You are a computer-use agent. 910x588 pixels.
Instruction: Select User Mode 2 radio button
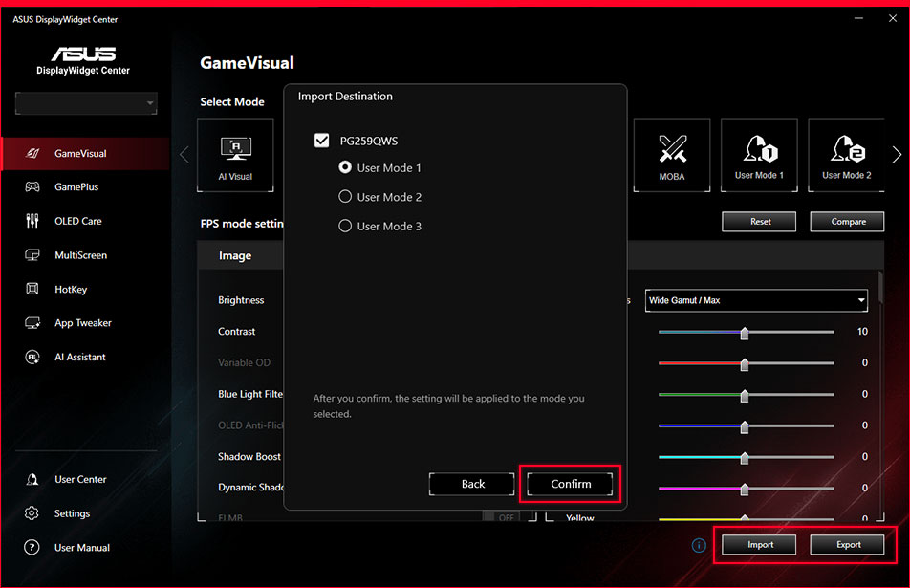[x=345, y=196]
